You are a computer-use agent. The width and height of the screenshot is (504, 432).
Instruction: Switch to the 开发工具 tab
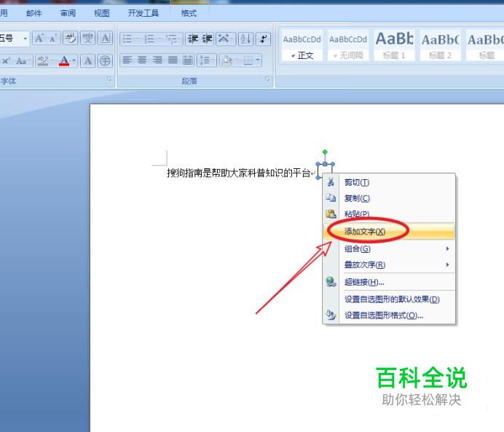tap(143, 13)
